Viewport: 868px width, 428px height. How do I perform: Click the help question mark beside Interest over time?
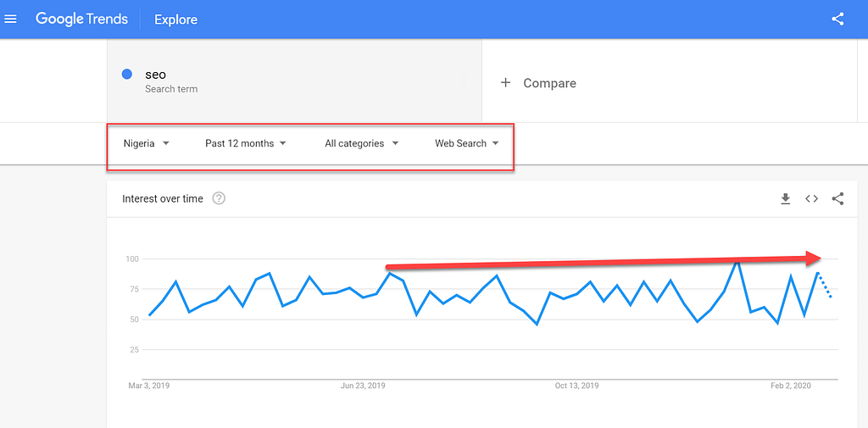coord(219,198)
